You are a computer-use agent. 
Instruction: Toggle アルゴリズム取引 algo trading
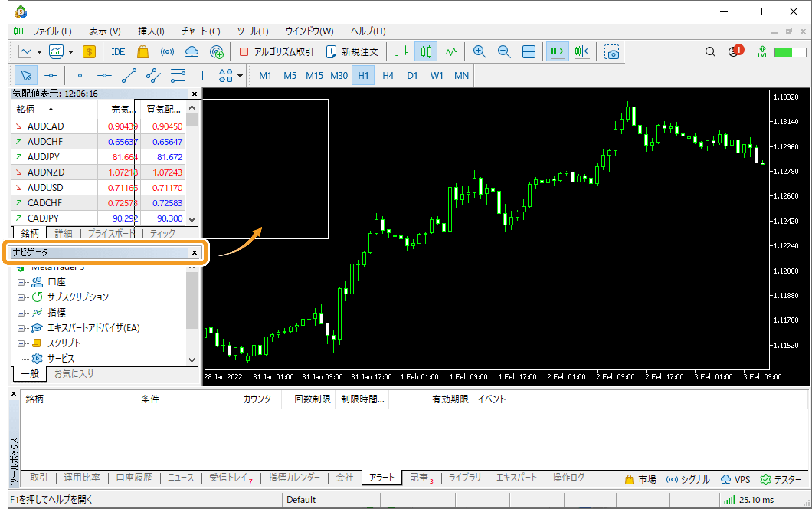coord(276,52)
